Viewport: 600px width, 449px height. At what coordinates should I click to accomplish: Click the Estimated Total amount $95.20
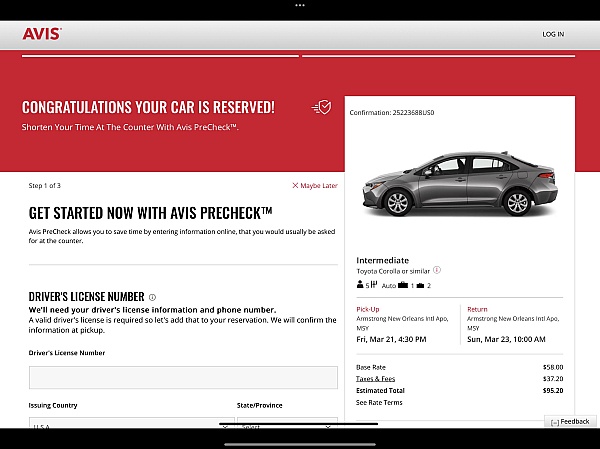(553, 390)
